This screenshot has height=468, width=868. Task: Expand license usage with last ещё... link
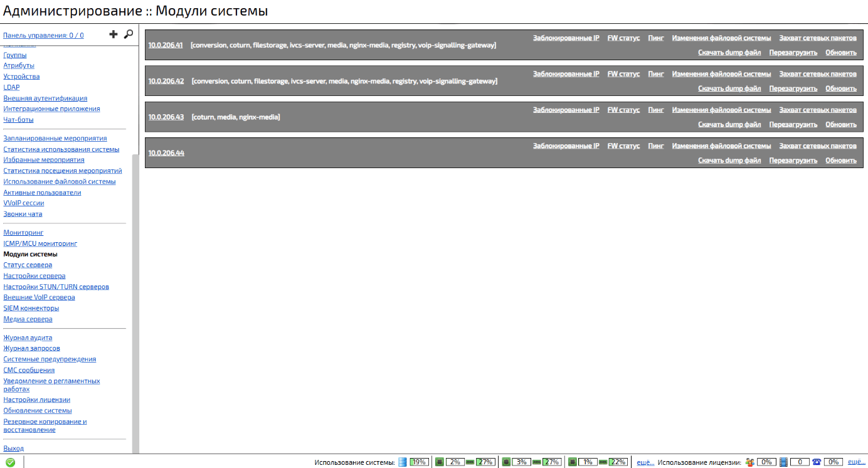(x=856, y=462)
